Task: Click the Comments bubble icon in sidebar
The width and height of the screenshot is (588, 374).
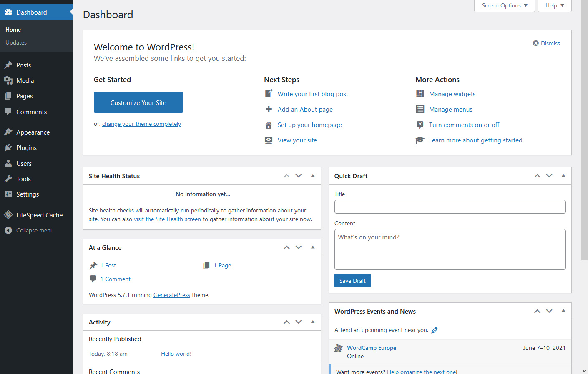Action: tap(8, 112)
